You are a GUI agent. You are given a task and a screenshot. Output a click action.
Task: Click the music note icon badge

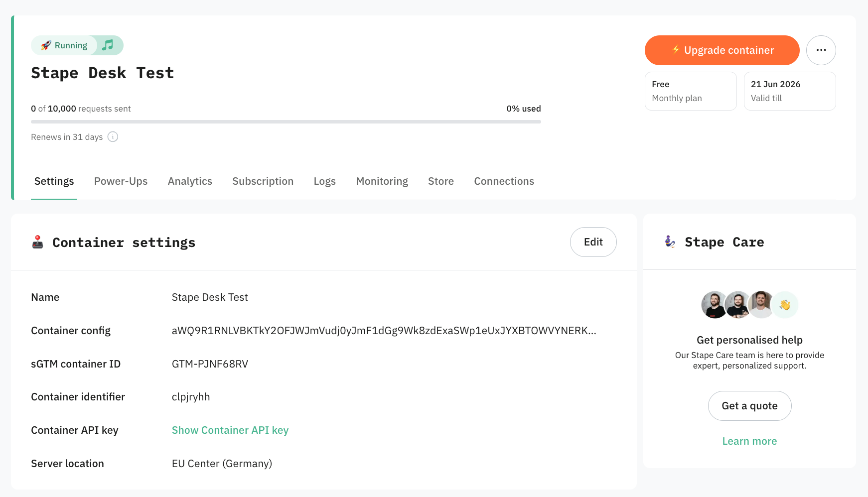(108, 45)
